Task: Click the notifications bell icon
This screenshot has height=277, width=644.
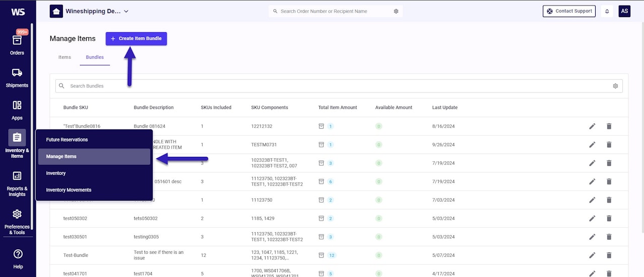Action: coord(607,11)
